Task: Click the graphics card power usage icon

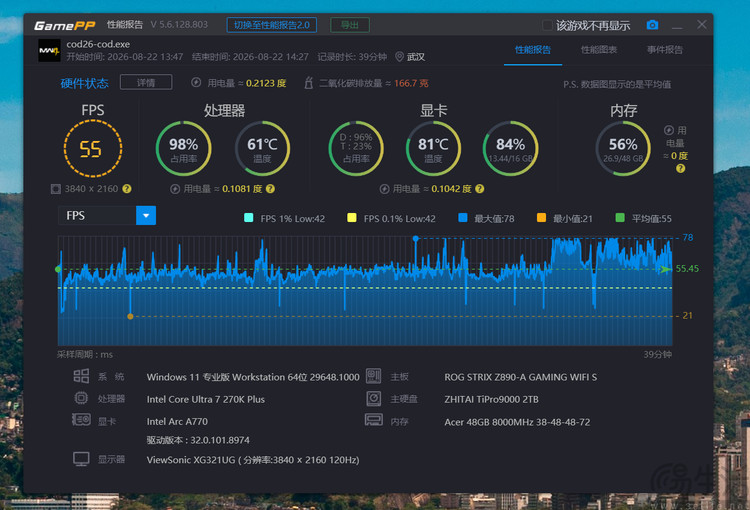Action: pos(385,189)
